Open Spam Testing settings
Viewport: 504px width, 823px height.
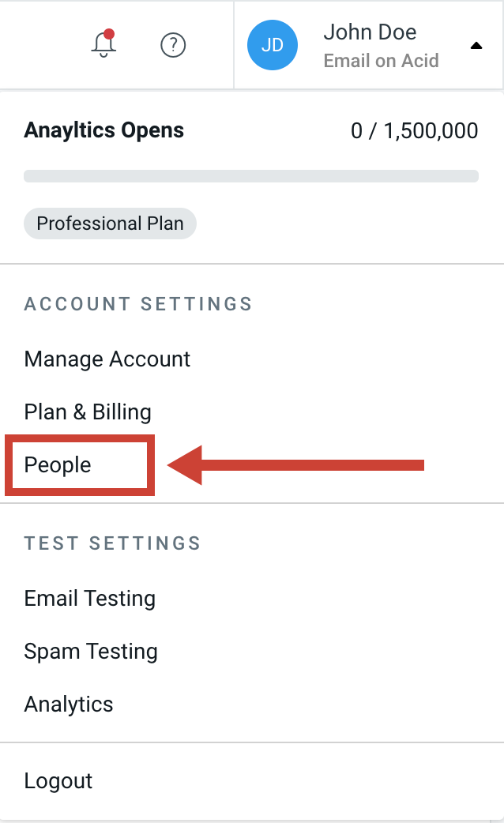[90, 652]
